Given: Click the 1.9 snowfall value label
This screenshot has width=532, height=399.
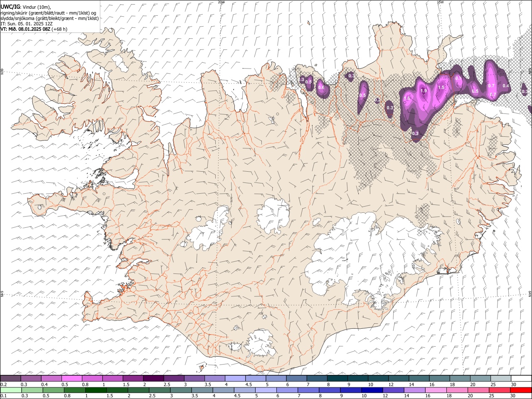Looking at the screenshot, I should [x=424, y=91].
